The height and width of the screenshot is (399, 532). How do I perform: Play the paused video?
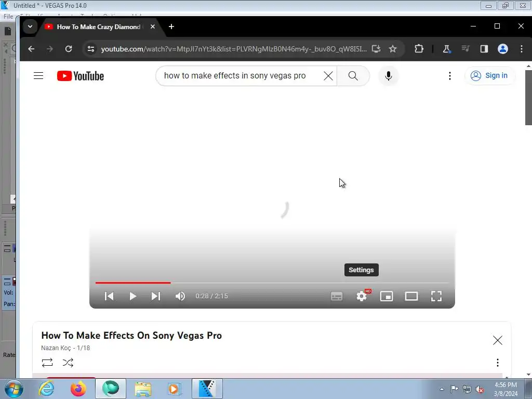132,296
